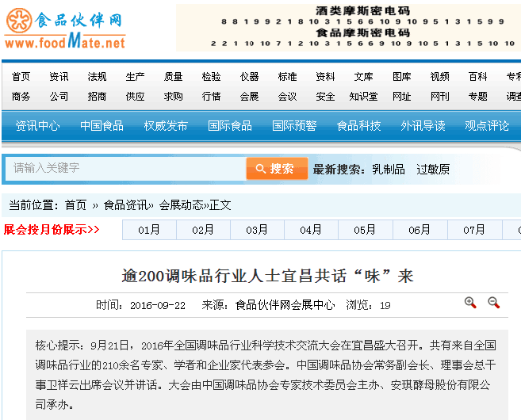
Task: Open 法规 in top menu
Action: click(97, 77)
